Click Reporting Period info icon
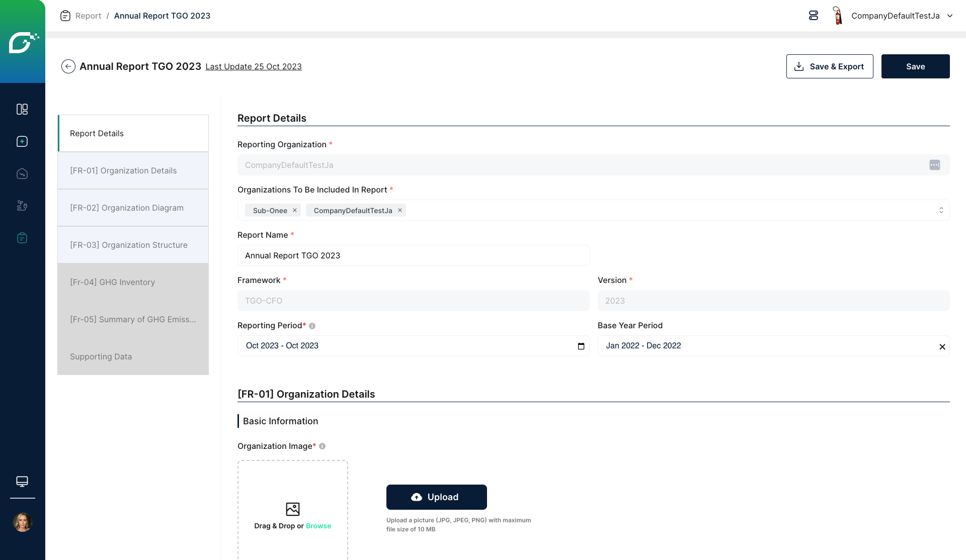 pyautogui.click(x=312, y=326)
